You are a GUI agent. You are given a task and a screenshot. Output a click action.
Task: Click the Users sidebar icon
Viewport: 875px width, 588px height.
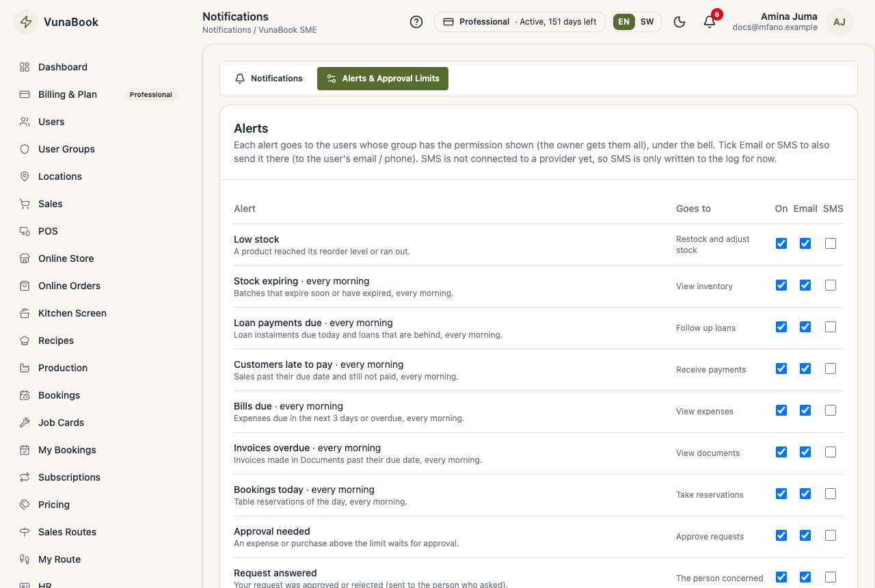coord(25,122)
